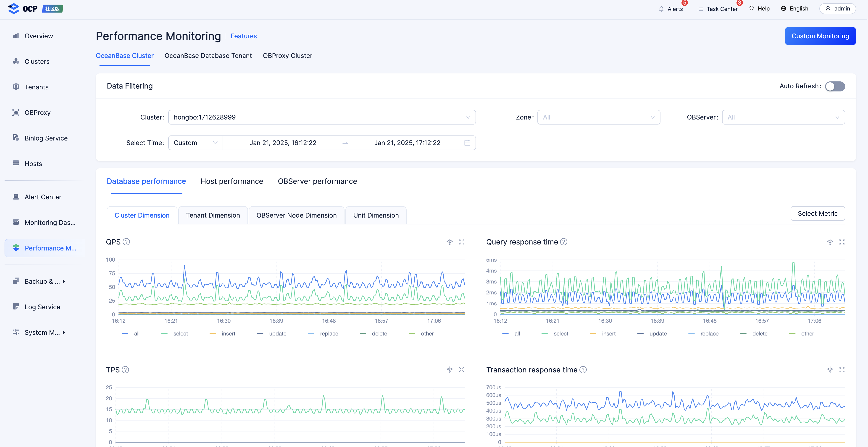Click end time Jan 21, 2025, 17:12:22

[x=407, y=143]
